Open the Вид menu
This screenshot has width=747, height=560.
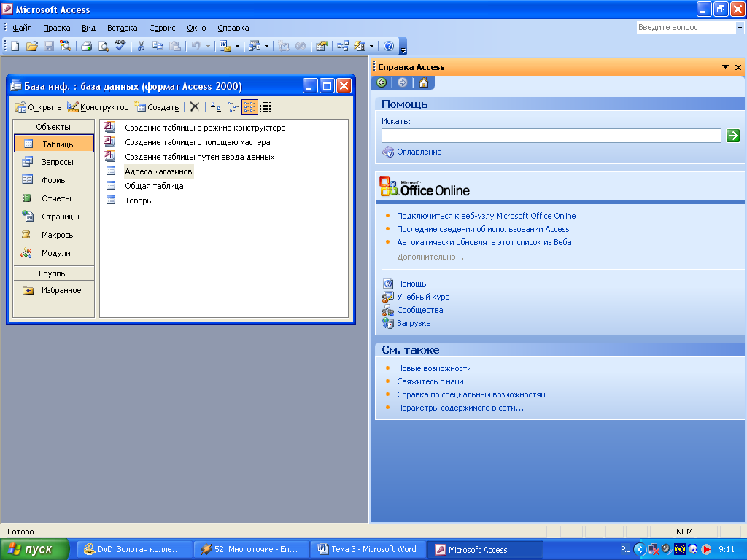pyautogui.click(x=88, y=28)
